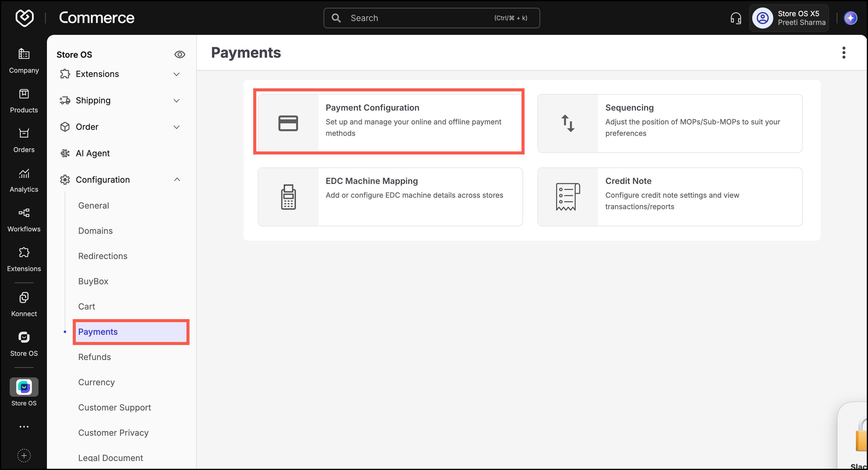Open Cart configuration
Viewport: 868px width, 470px height.
coord(87,307)
